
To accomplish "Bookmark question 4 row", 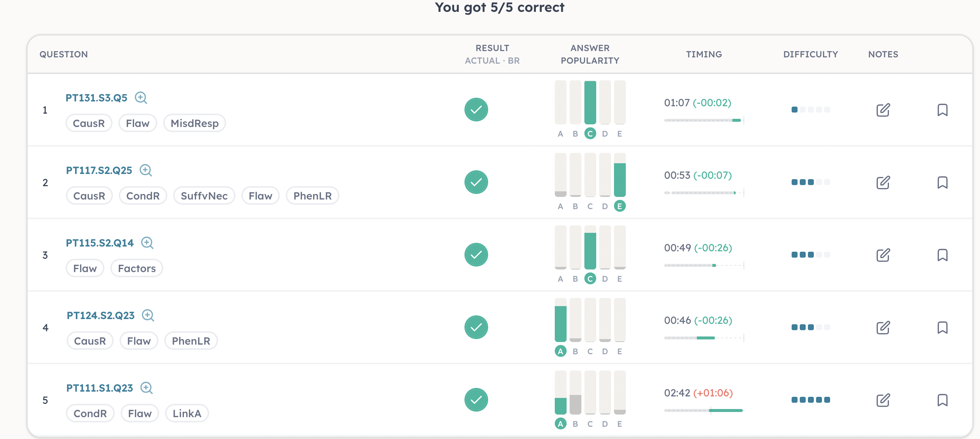I will (x=942, y=328).
